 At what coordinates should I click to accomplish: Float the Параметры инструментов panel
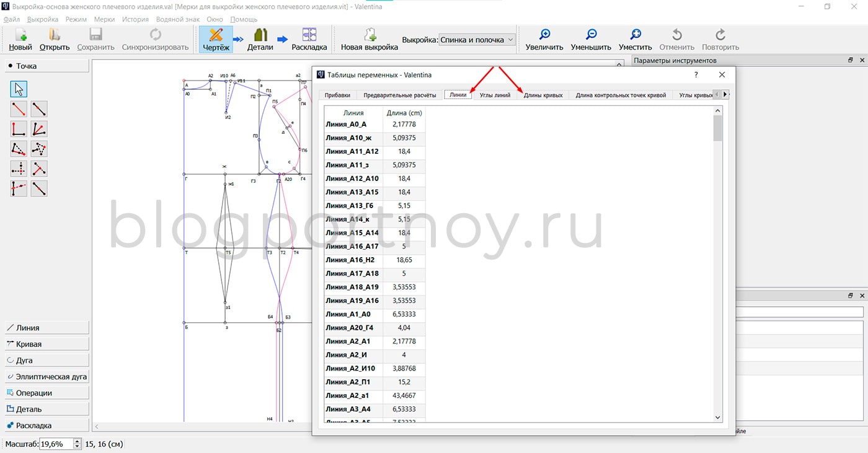coord(851,60)
